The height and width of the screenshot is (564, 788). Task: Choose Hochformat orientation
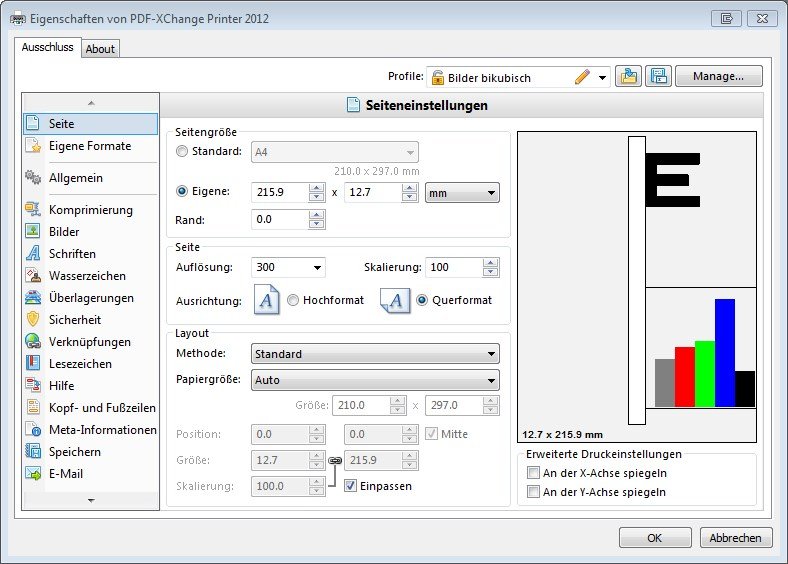(293, 300)
